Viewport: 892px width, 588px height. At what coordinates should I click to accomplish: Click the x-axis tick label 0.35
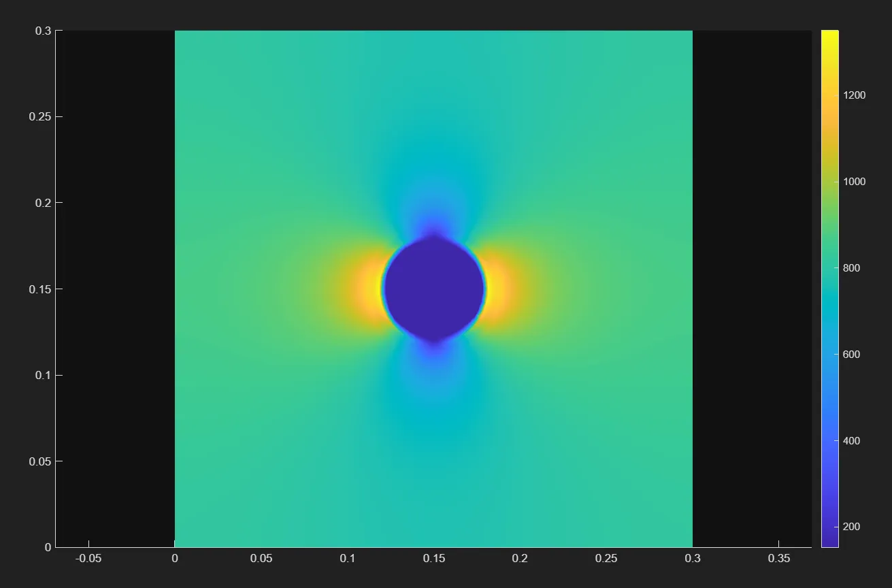[x=779, y=559]
